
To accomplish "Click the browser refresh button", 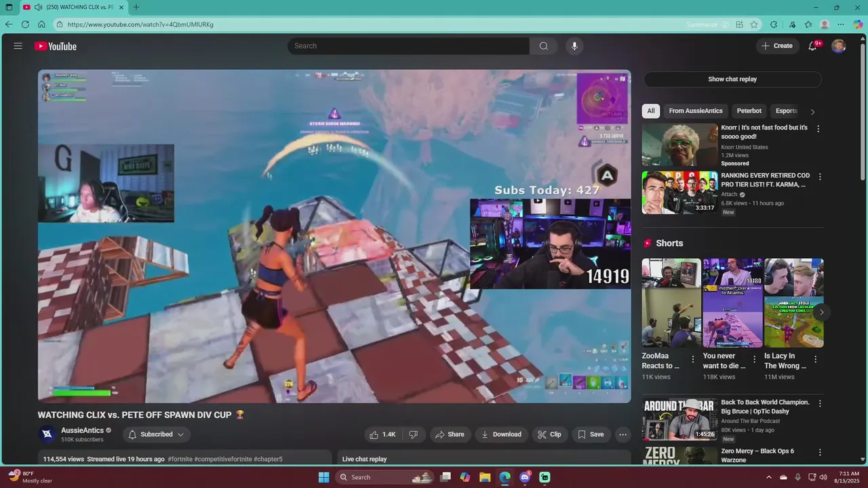I will point(25,24).
